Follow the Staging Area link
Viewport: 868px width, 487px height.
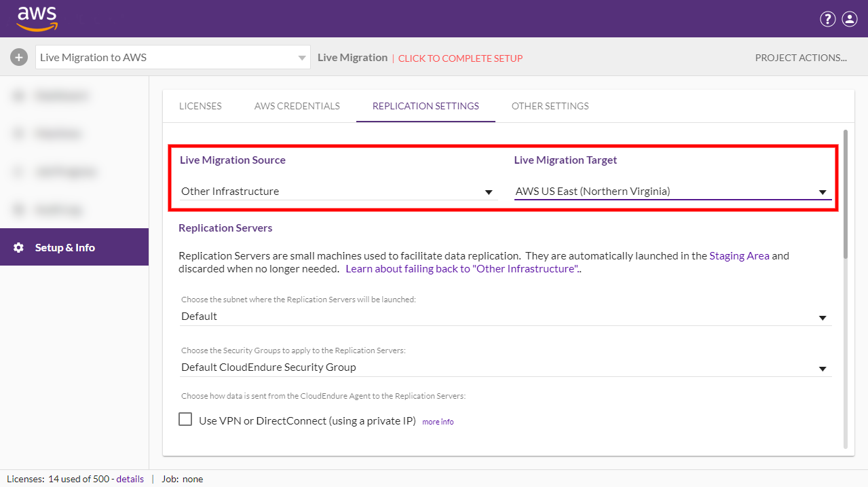(739, 256)
